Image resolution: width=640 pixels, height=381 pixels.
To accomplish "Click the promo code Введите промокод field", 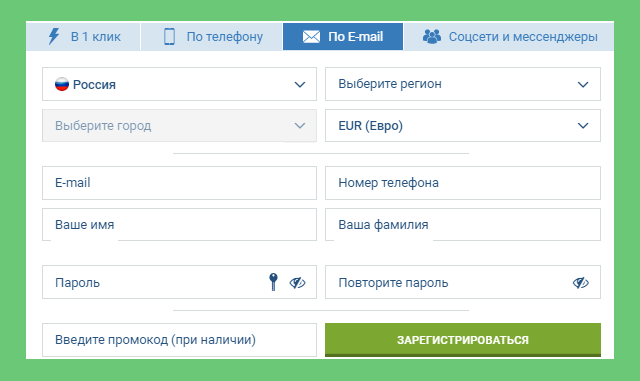I will pyautogui.click(x=179, y=340).
